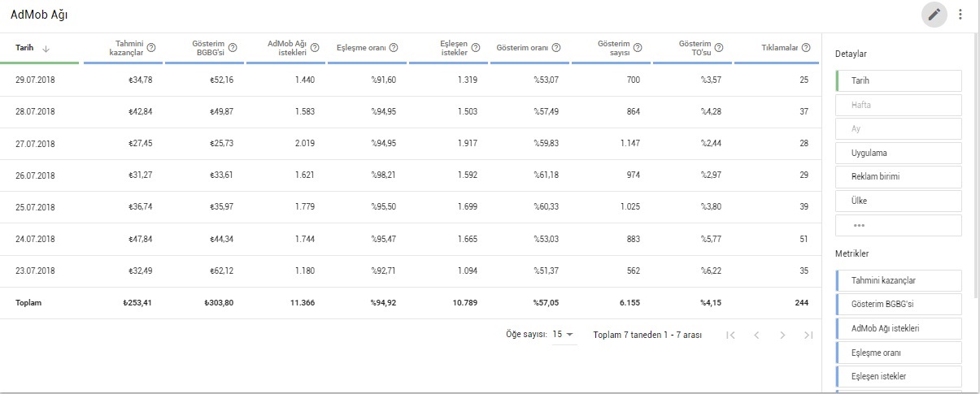Click help icon next to Tıklamalar header
The width and height of the screenshot is (980, 394).
point(805,48)
